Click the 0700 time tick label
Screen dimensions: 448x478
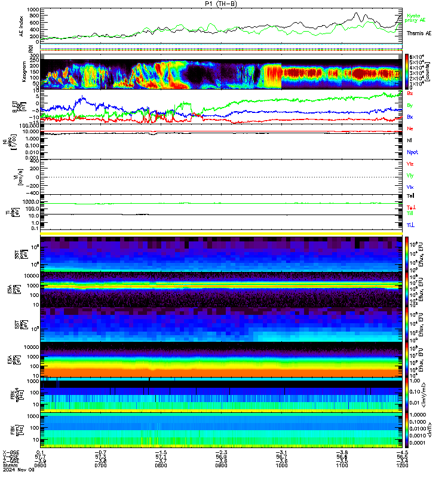coord(100,465)
